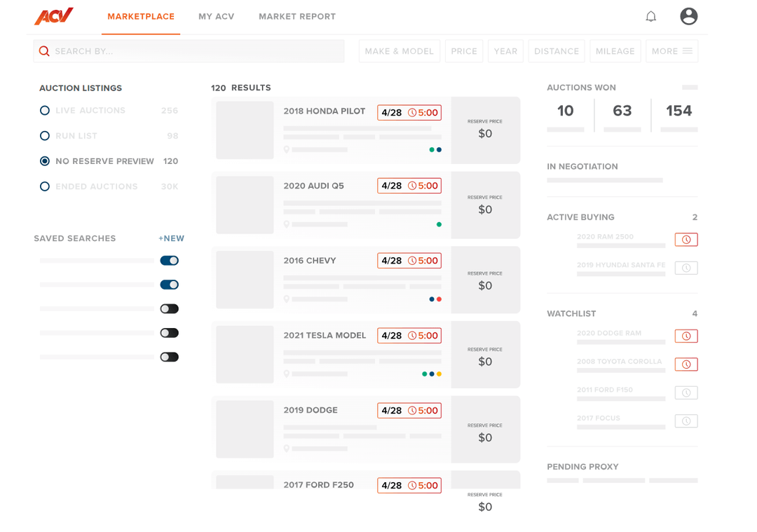
Task: Click timer icon beside 2017 Focus
Action: pyautogui.click(x=686, y=421)
